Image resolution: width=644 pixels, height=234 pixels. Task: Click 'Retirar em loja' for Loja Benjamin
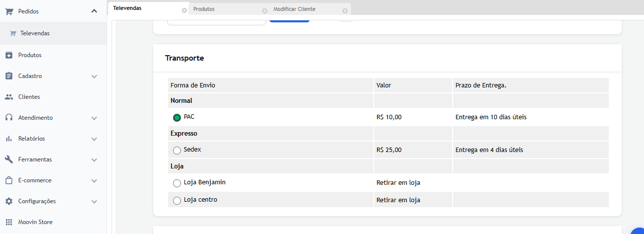click(x=399, y=183)
